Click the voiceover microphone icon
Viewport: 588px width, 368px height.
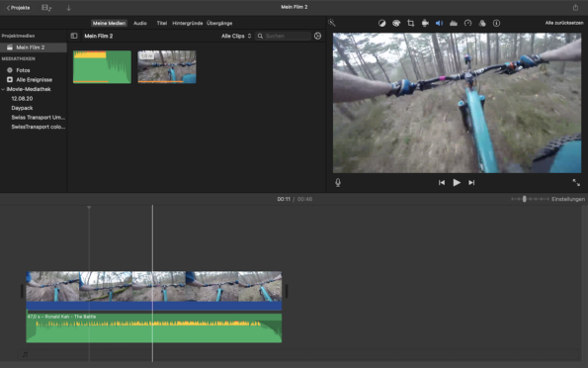338,182
